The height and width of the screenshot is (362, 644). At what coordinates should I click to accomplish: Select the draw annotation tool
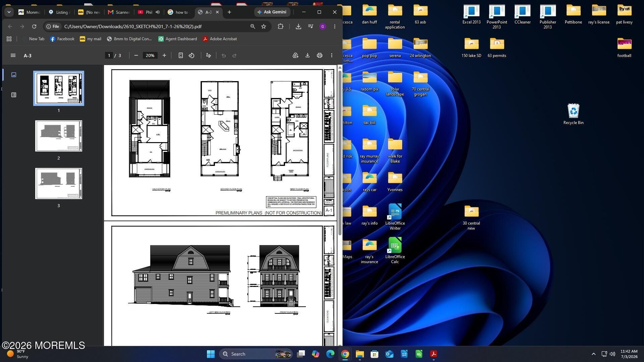[208, 55]
